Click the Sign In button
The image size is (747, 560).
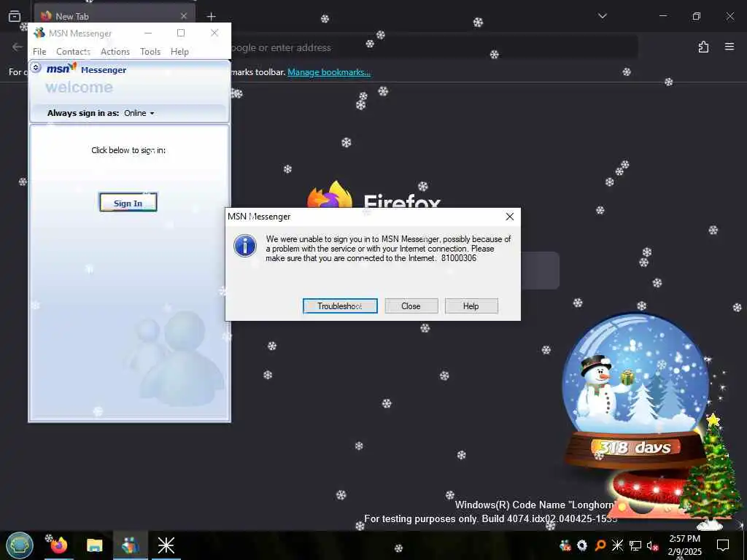pyautogui.click(x=128, y=203)
